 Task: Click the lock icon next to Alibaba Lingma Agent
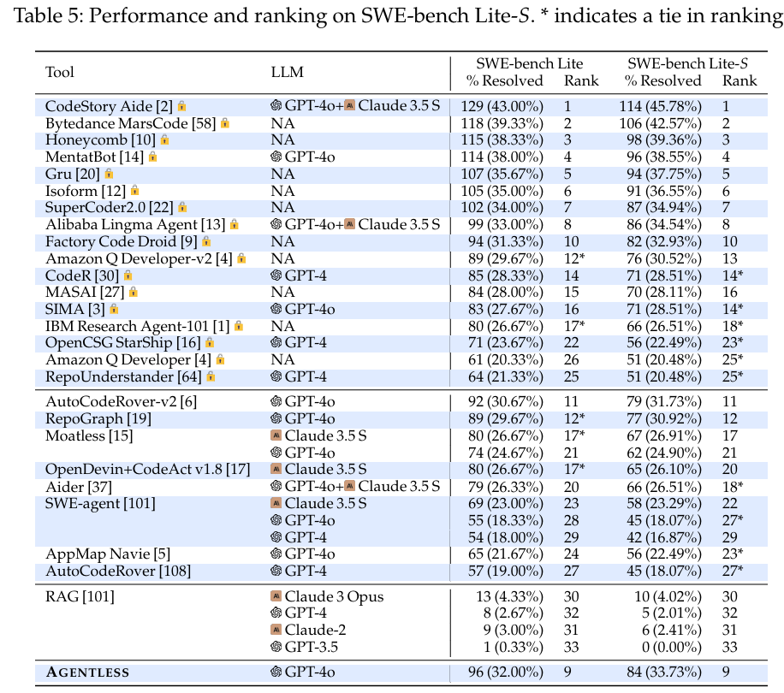coord(235,224)
